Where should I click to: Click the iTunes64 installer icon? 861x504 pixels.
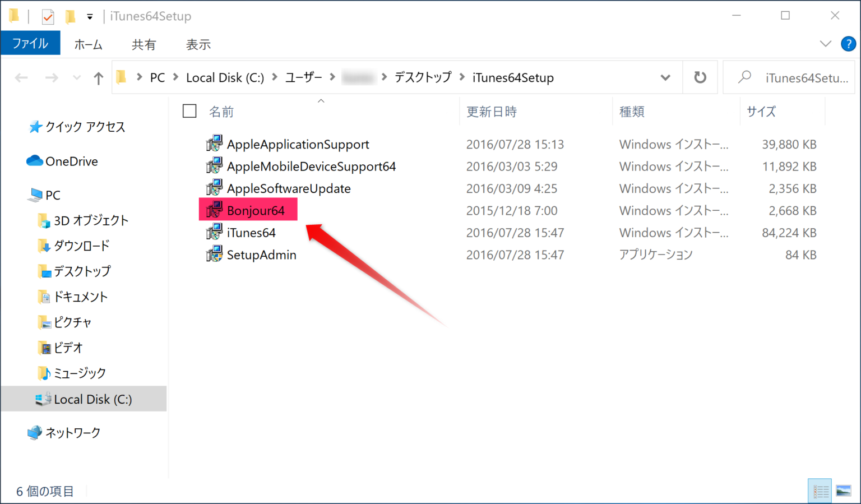(214, 232)
